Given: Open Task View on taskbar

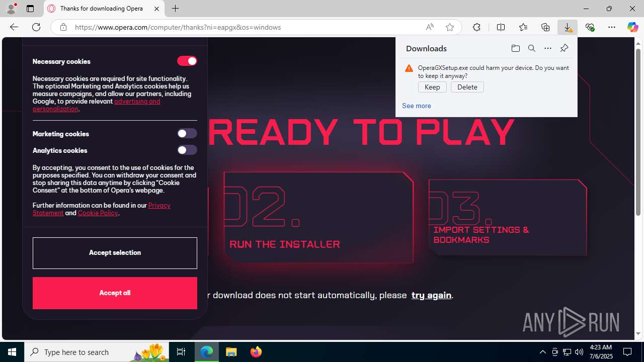Looking at the screenshot, I should [x=181, y=352].
